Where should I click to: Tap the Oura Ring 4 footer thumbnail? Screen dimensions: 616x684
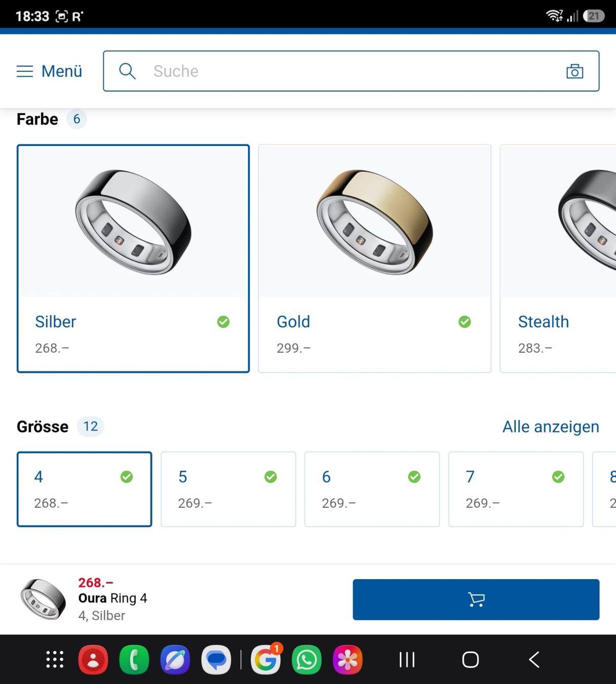pyautogui.click(x=43, y=599)
